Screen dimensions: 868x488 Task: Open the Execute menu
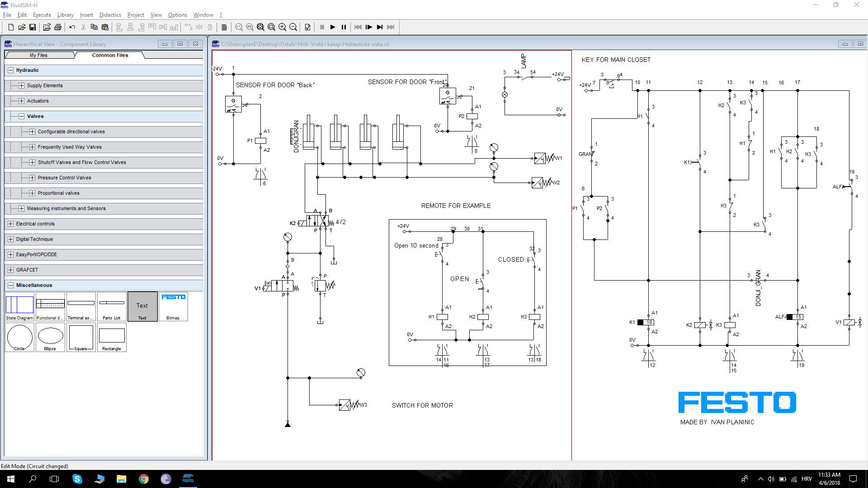point(42,15)
